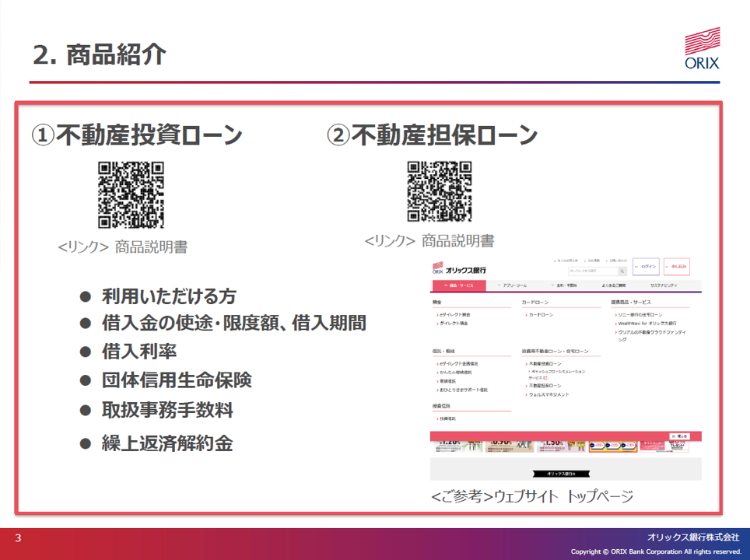Open the ソニー銀行の住宅ローン link
Screen dimensions: 750x560
click(x=639, y=315)
